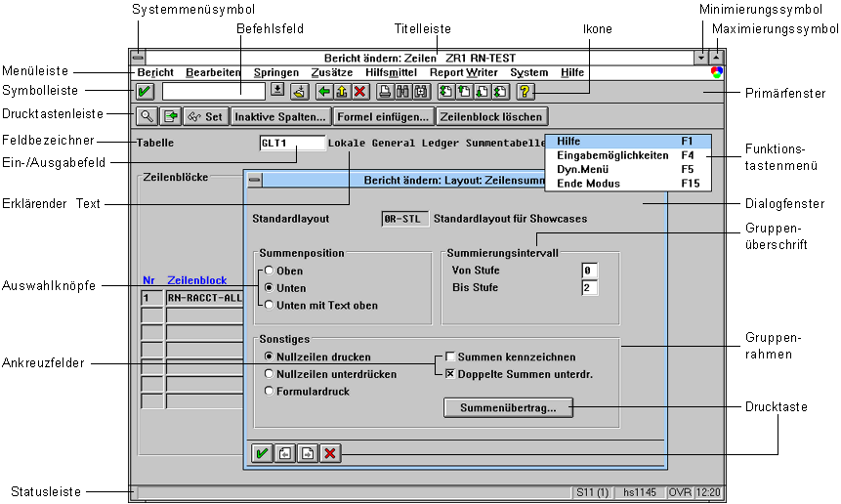
Task: Click the Print icon in the toolbar
Action: click(386, 92)
